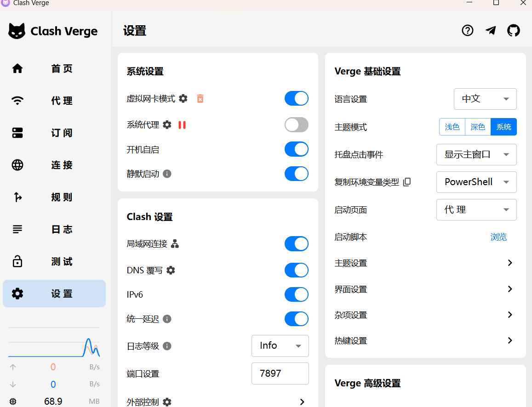Toggle 虚拟网卡模式 switch off
The height and width of the screenshot is (407, 532).
pos(297,99)
